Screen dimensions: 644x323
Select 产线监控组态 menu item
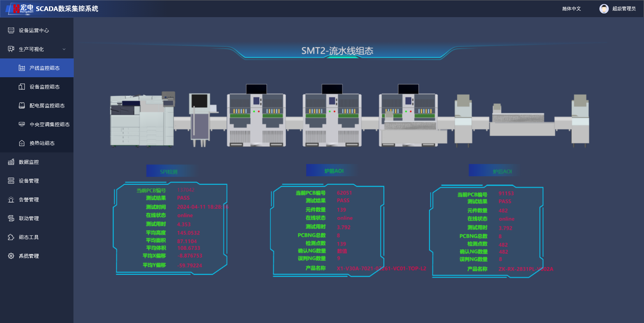(x=44, y=68)
